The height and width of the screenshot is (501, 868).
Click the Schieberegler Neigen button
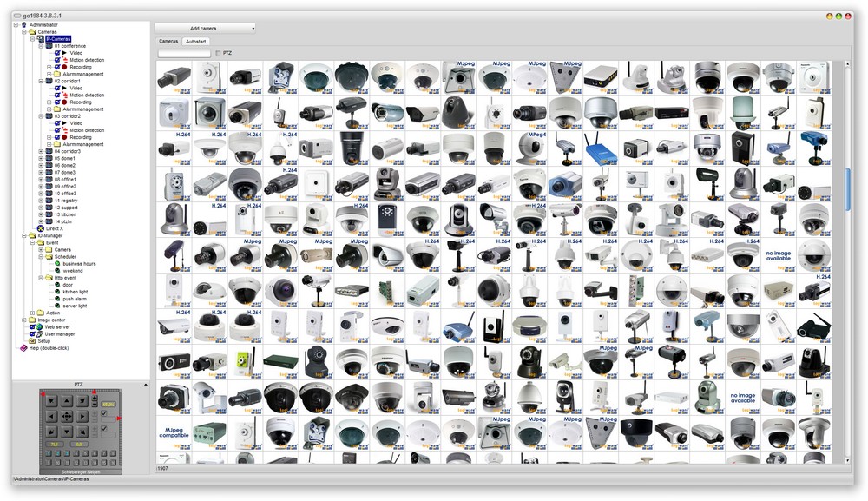pyautogui.click(x=81, y=472)
